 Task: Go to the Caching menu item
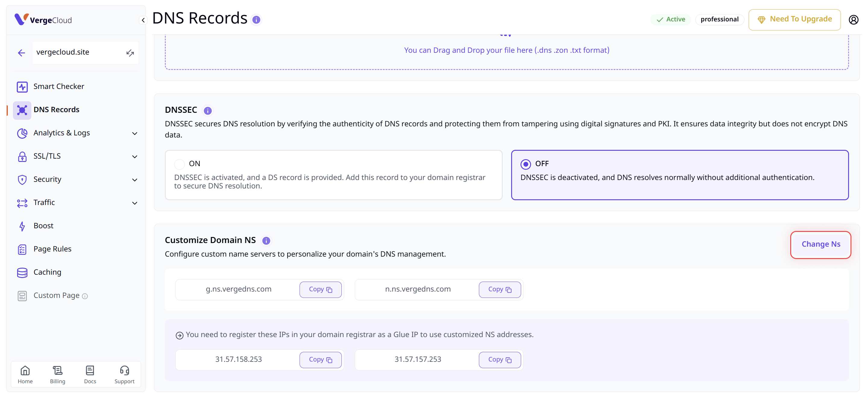tap(47, 272)
